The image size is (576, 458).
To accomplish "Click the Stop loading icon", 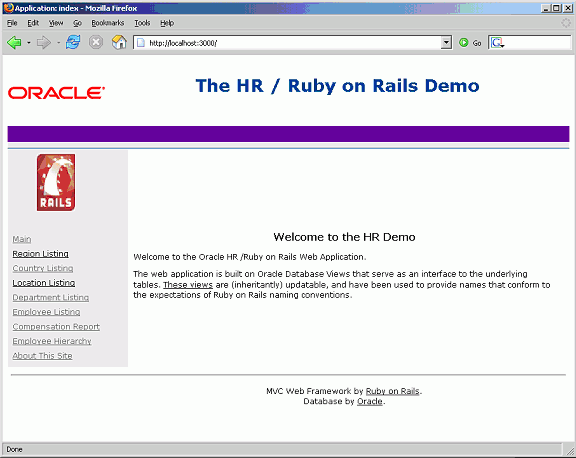I will pos(96,42).
